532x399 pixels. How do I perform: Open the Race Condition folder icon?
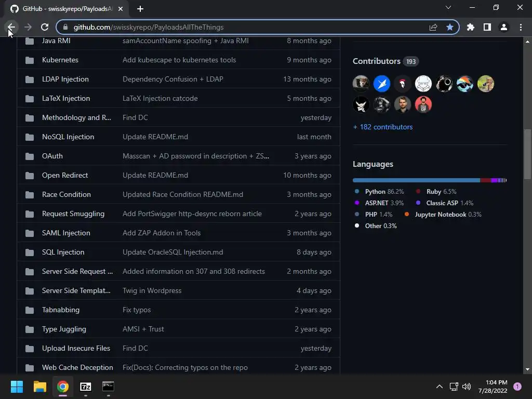click(x=30, y=195)
